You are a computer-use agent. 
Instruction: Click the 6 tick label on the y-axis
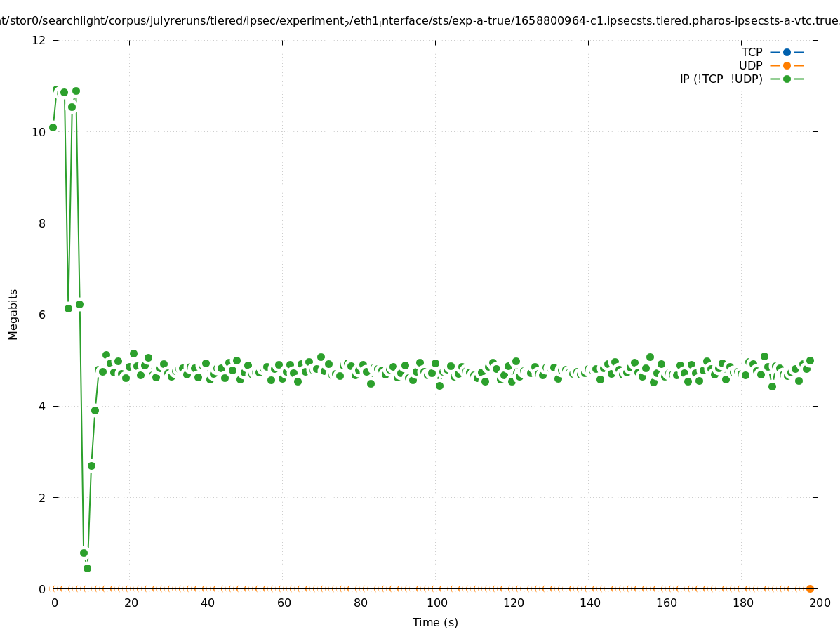pos(42,315)
